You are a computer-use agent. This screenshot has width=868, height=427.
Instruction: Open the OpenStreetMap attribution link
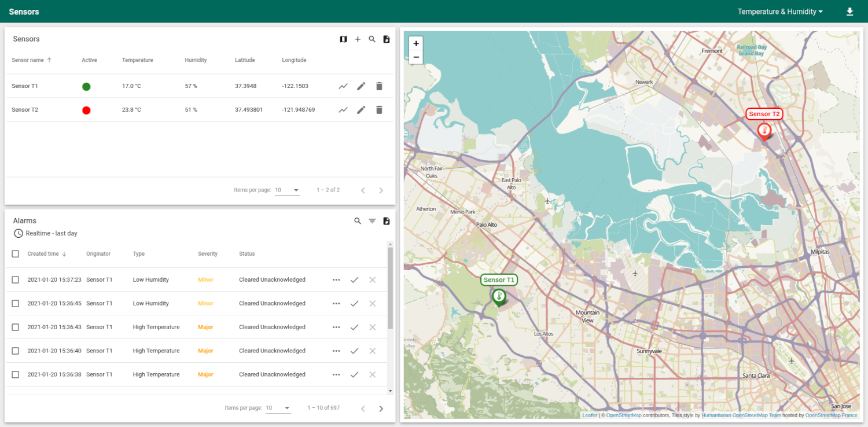623,415
